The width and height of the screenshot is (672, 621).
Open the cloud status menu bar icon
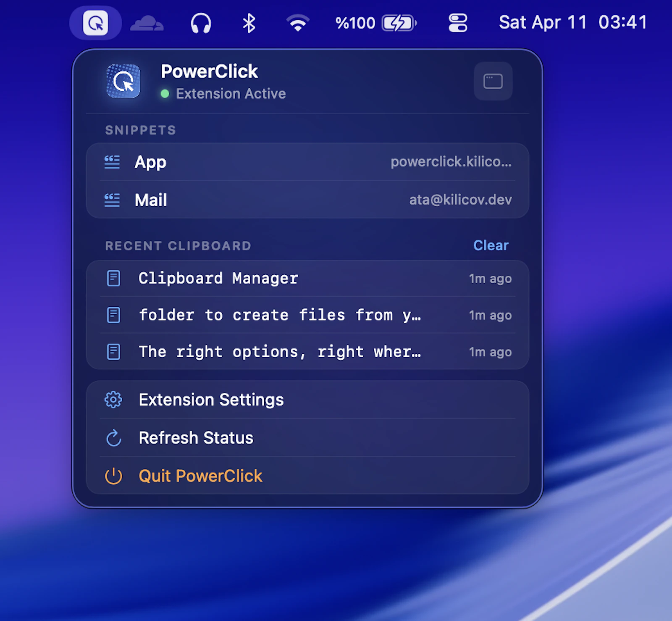[147, 23]
